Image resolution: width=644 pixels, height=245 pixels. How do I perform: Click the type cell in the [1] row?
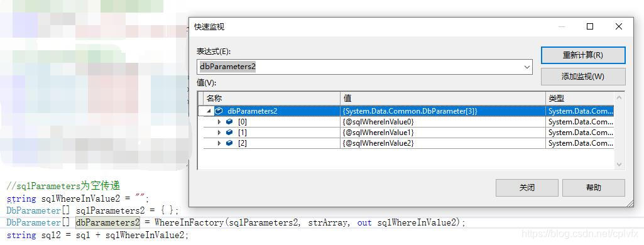coord(579,133)
